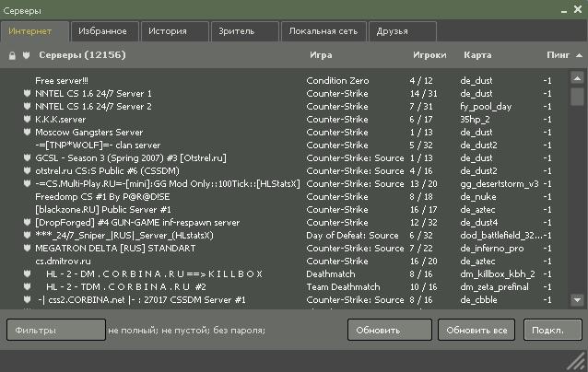Switch to the Интернет tab
This screenshot has width=588, height=372.
pyautogui.click(x=34, y=31)
